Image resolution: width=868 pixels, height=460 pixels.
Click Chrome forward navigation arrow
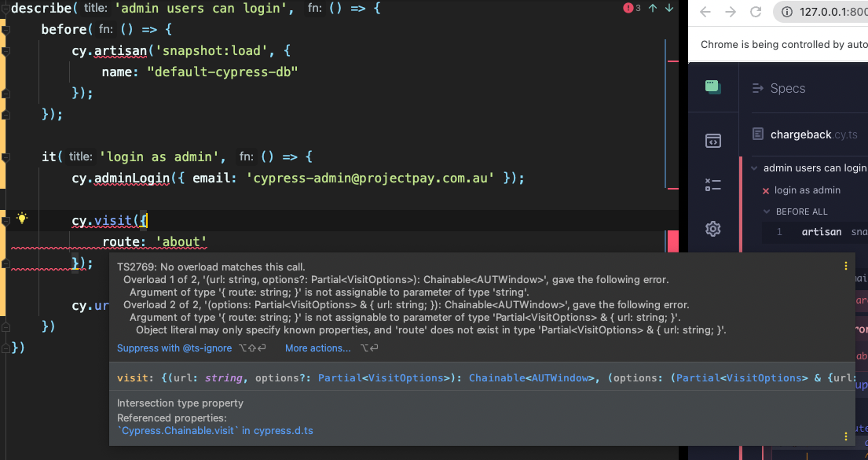tap(731, 12)
